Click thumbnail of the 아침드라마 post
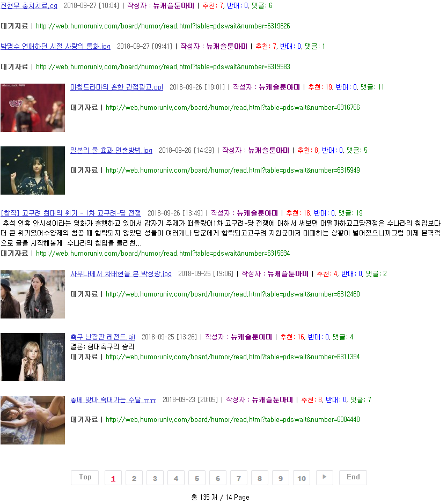The image size is (447, 504). click(33, 108)
